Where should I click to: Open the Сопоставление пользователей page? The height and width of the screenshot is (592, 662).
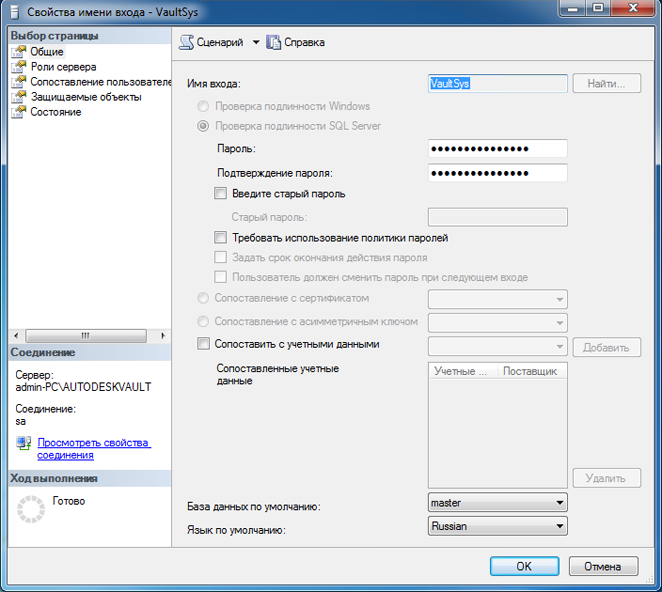tap(100, 82)
